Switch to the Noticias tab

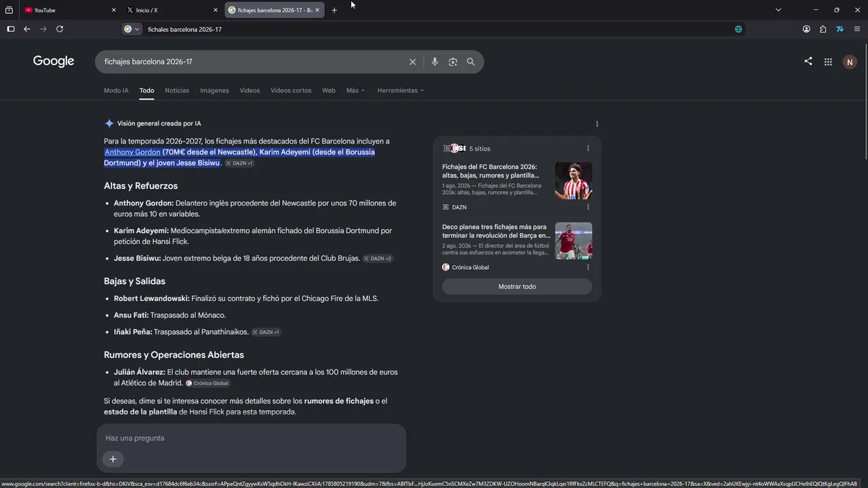point(177,90)
